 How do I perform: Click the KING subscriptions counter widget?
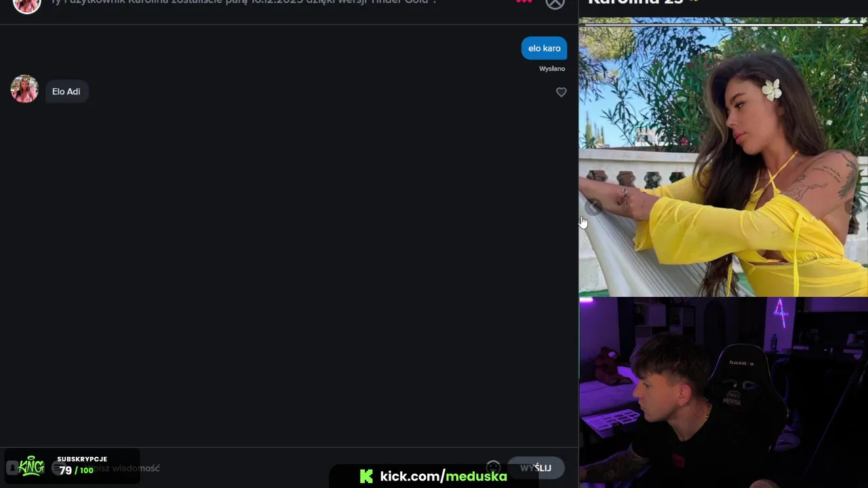[71, 466]
